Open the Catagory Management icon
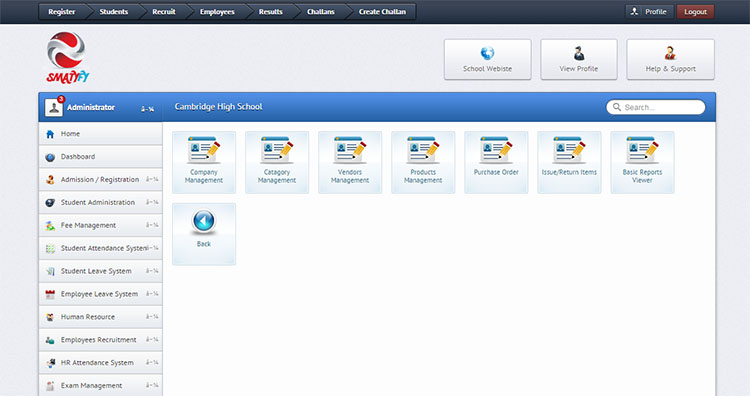Viewport: 750px width, 396px height. coord(277,162)
